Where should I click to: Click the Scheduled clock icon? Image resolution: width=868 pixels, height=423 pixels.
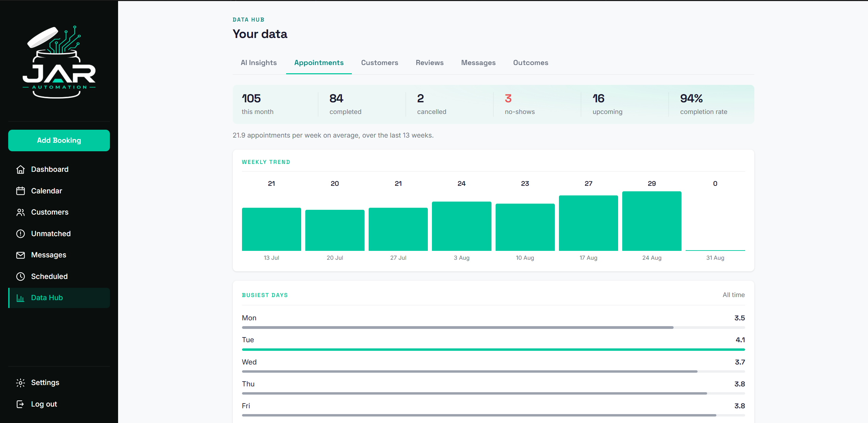21,277
